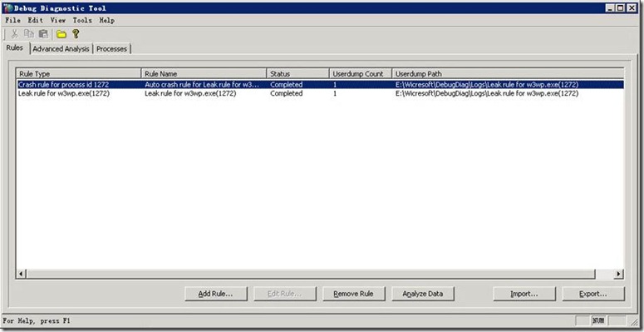Click Completed status in the Crash rule row
The width and height of the screenshot is (644, 332).
click(x=286, y=84)
